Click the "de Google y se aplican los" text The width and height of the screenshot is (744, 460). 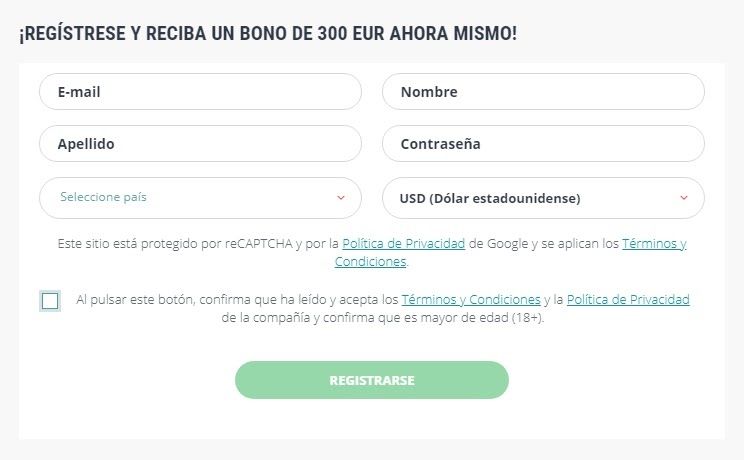point(543,243)
